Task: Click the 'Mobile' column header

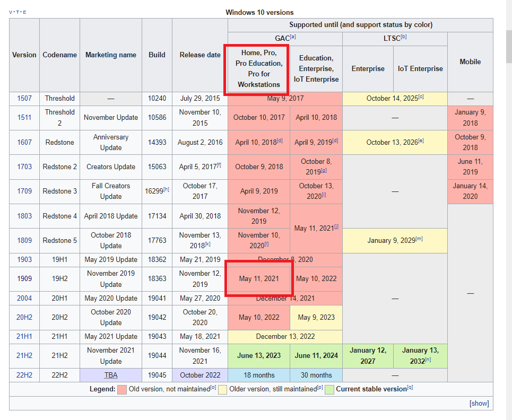Action: coord(470,62)
